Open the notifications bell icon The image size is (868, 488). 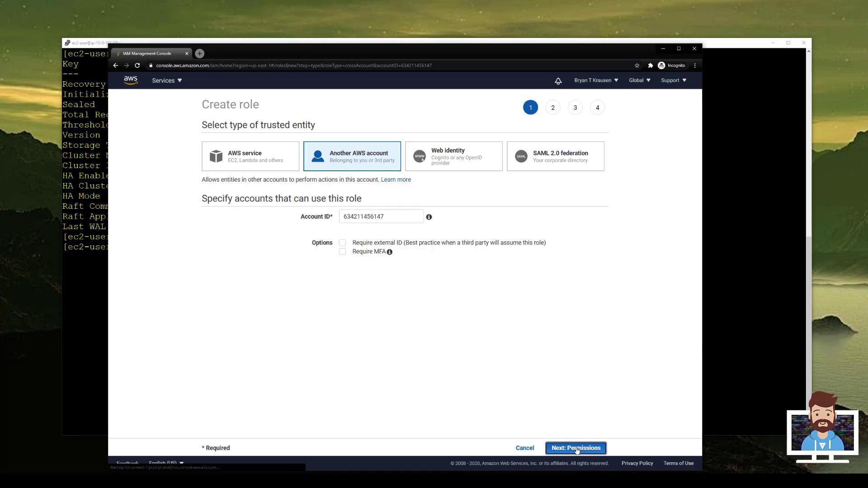pyautogui.click(x=558, y=81)
